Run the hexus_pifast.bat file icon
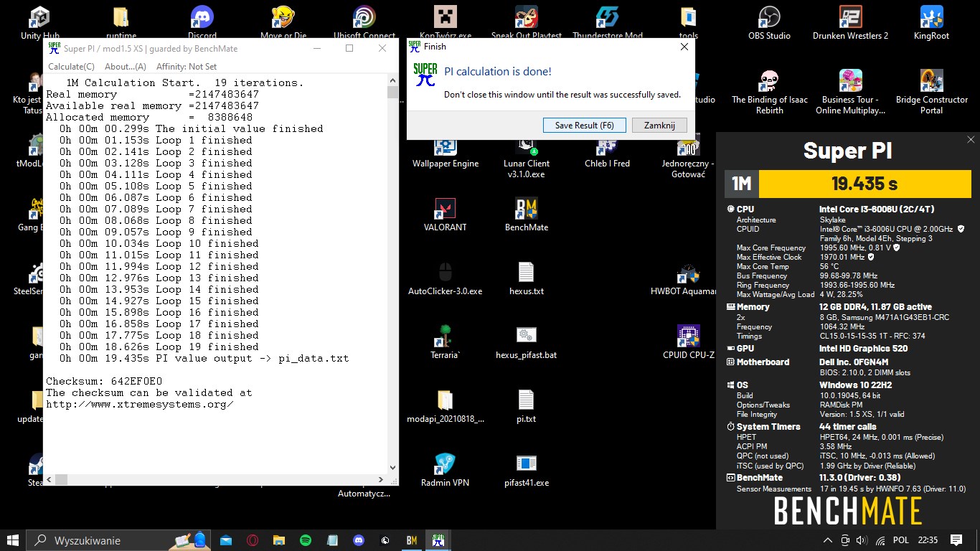This screenshot has width=980, height=551. click(x=527, y=342)
